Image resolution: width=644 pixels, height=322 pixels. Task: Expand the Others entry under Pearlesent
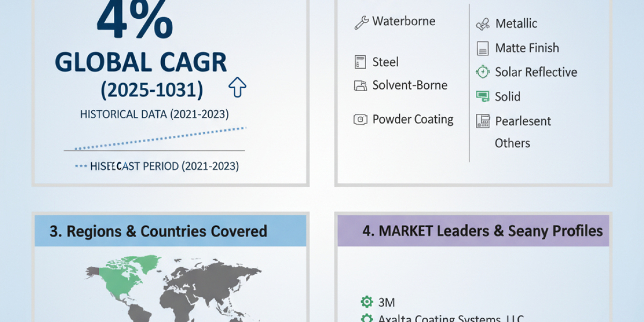click(x=513, y=143)
